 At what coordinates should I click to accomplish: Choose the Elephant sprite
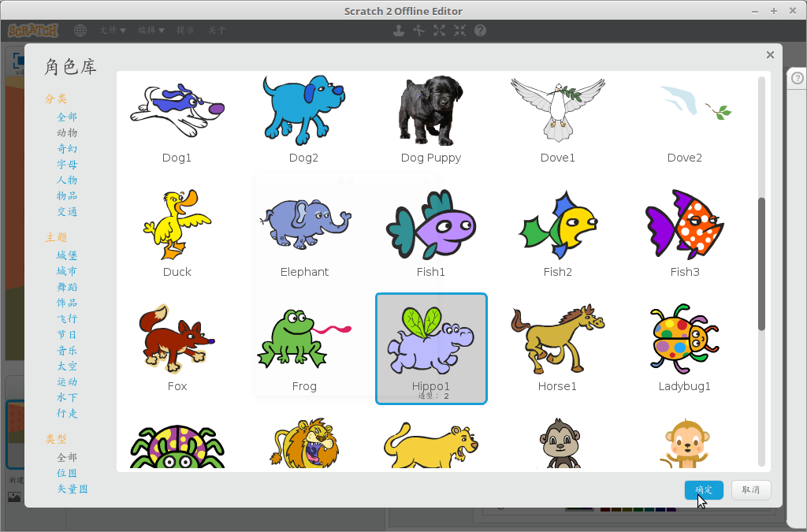point(303,234)
